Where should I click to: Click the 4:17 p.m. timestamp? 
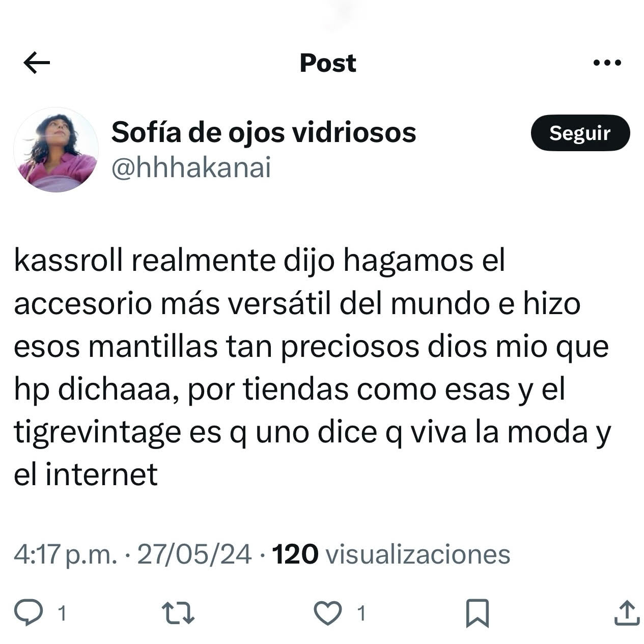point(65,554)
